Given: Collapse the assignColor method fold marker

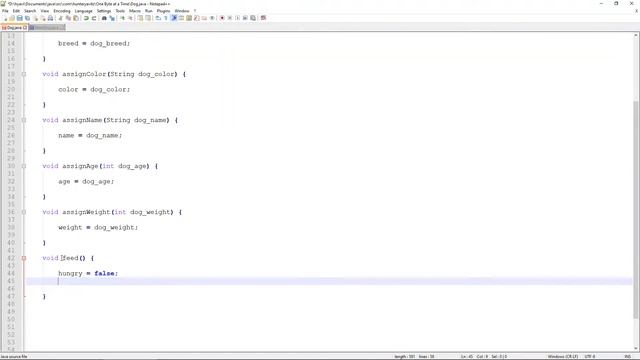Looking at the screenshot, I should click(24, 74).
